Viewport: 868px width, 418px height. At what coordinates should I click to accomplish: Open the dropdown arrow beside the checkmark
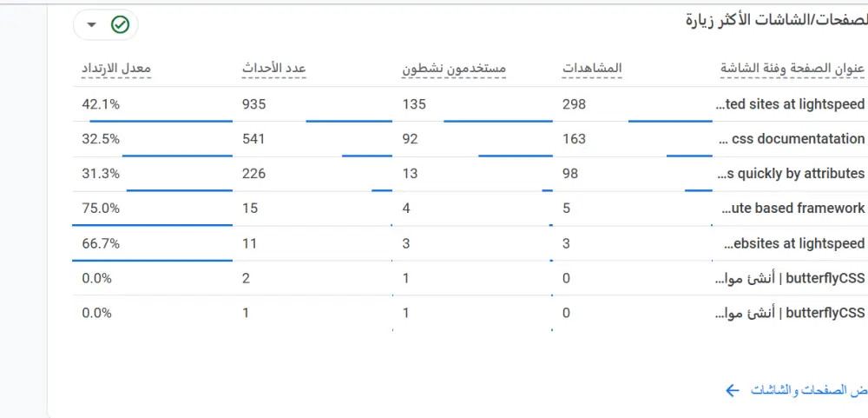[x=91, y=25]
